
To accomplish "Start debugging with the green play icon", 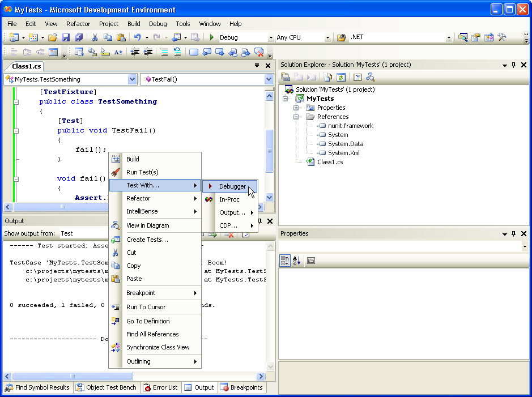I will pos(212,37).
